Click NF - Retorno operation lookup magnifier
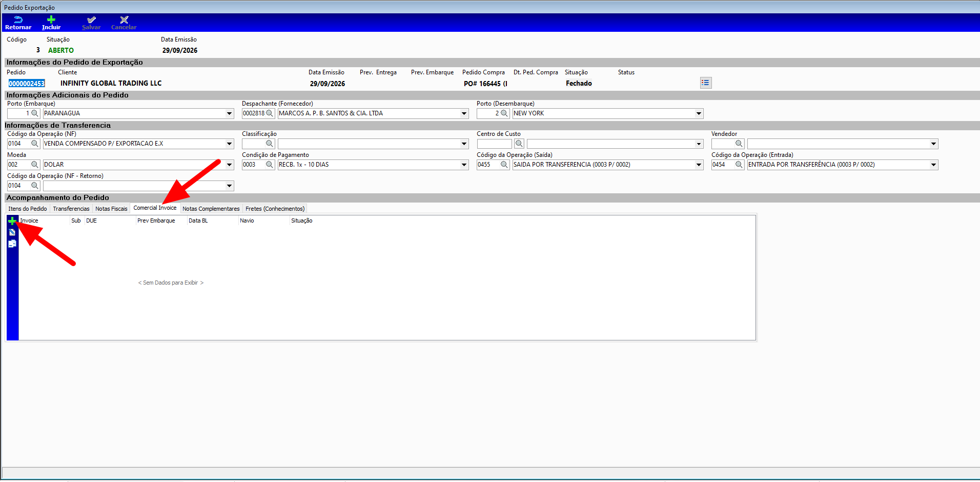Screen dimensions: 980x482 click(x=35, y=186)
